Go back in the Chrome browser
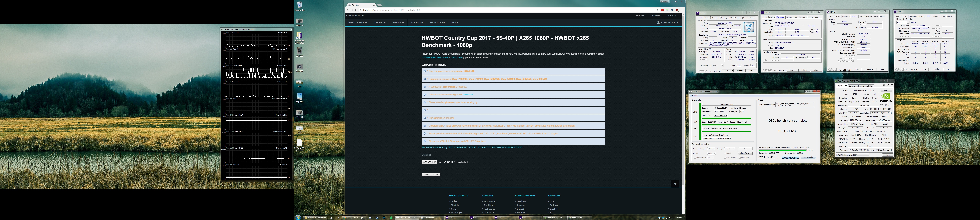 tap(348, 10)
